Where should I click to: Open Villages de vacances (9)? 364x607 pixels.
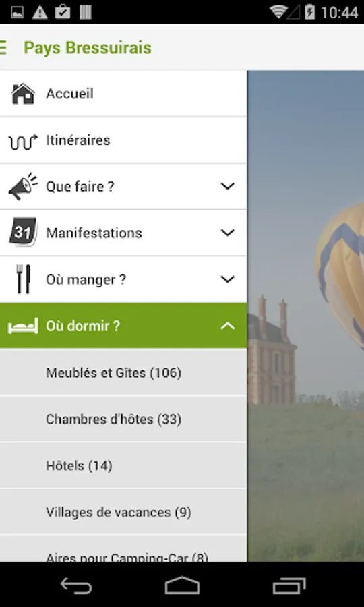pyautogui.click(x=123, y=512)
